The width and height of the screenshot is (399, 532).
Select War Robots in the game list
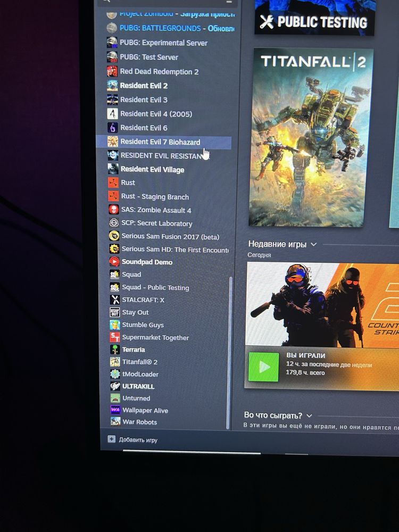point(140,422)
